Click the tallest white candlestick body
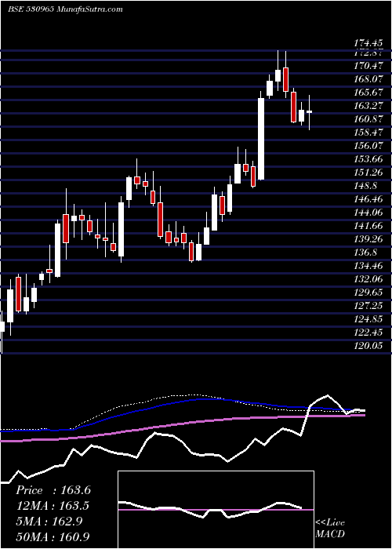 (x=261, y=139)
